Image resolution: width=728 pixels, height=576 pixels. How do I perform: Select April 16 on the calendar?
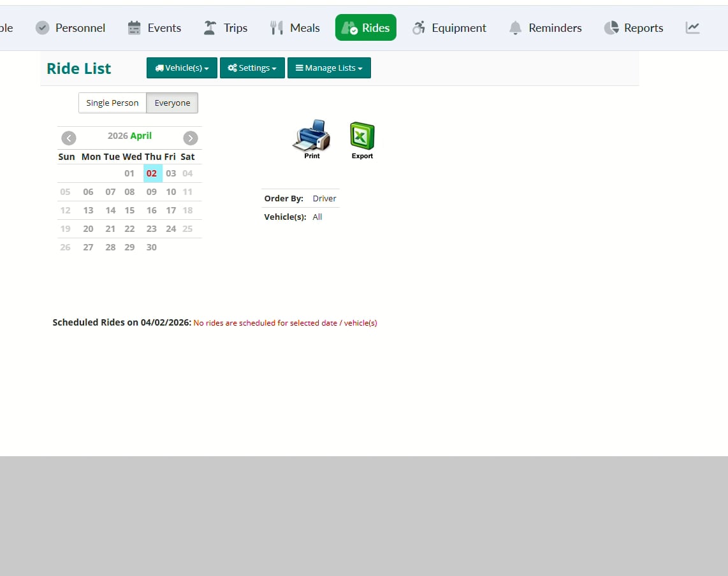(x=152, y=211)
